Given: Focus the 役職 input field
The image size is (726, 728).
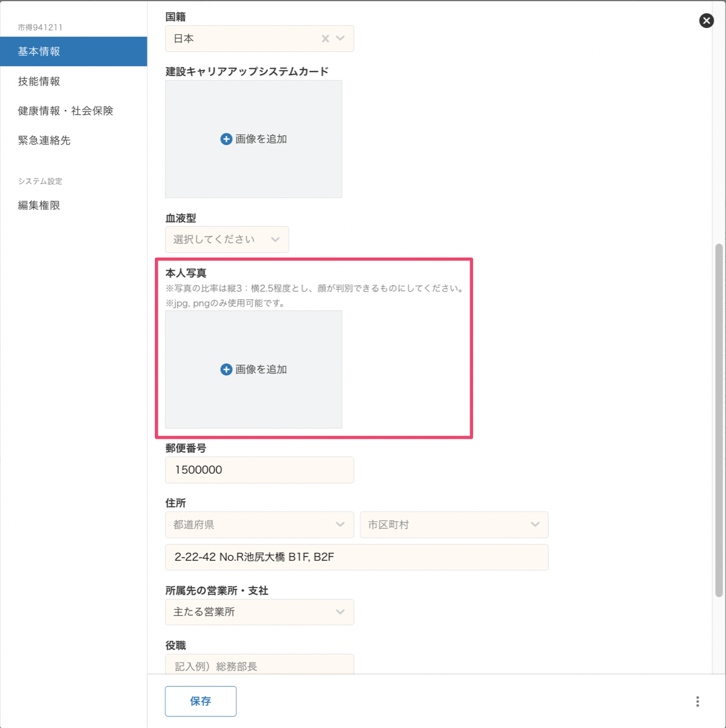Looking at the screenshot, I should 259,665.
